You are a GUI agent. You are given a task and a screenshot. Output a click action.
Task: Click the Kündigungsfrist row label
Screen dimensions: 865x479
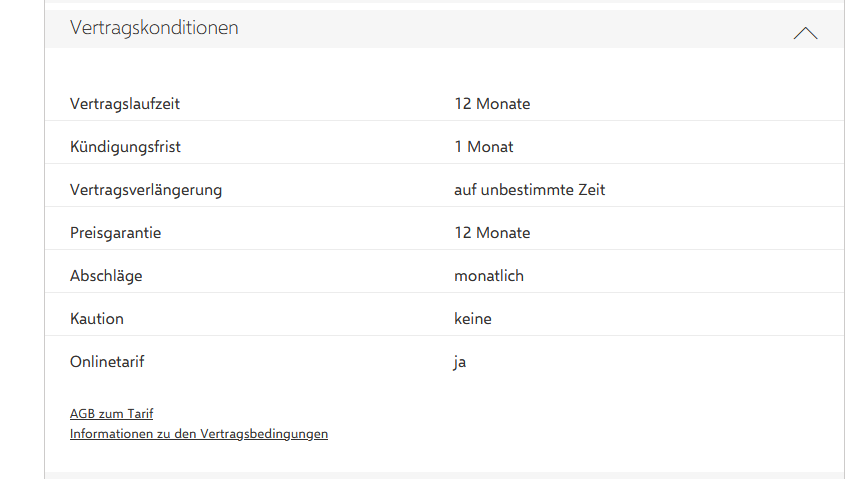pos(125,147)
